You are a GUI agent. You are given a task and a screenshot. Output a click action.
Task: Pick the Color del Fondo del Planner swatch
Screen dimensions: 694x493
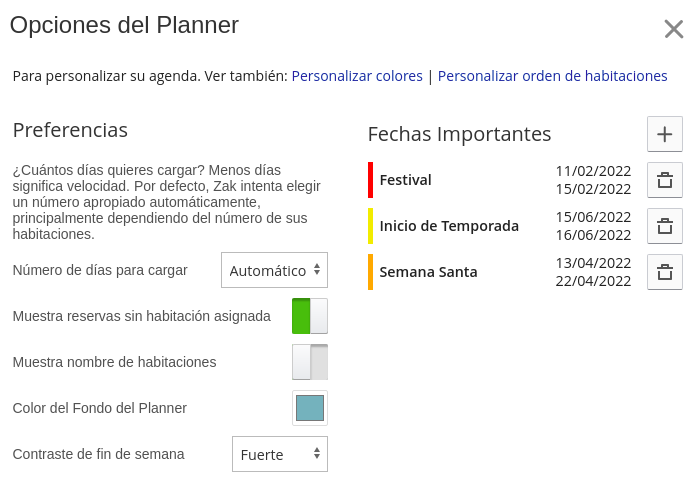coord(310,408)
